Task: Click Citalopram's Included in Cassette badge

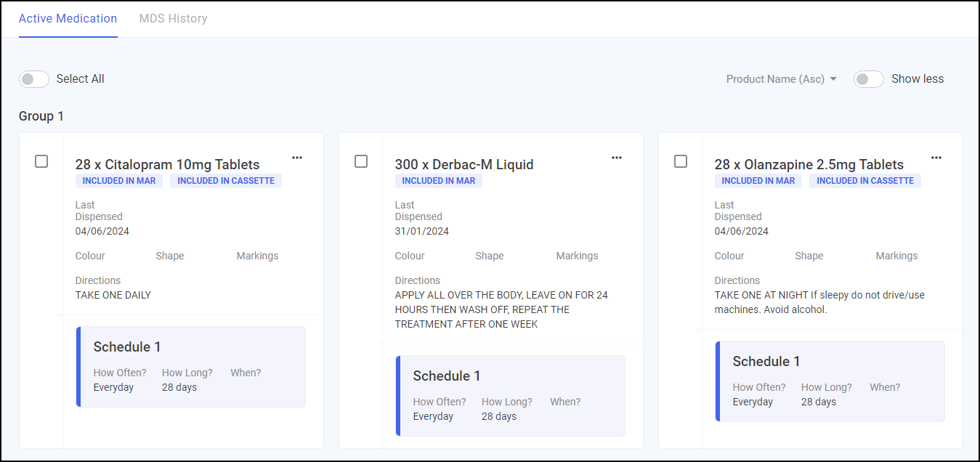Action: (x=226, y=181)
